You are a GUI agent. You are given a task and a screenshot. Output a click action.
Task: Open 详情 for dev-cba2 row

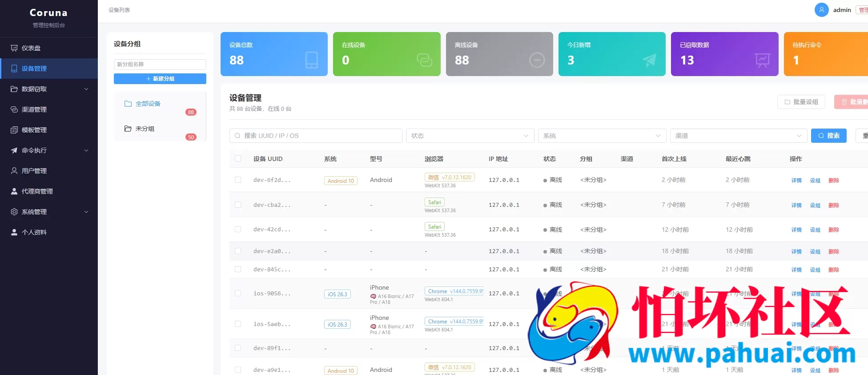point(796,205)
